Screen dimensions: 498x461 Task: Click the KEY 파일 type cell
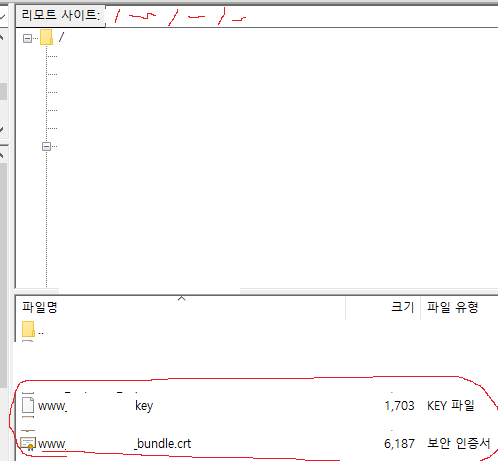[x=451, y=406]
